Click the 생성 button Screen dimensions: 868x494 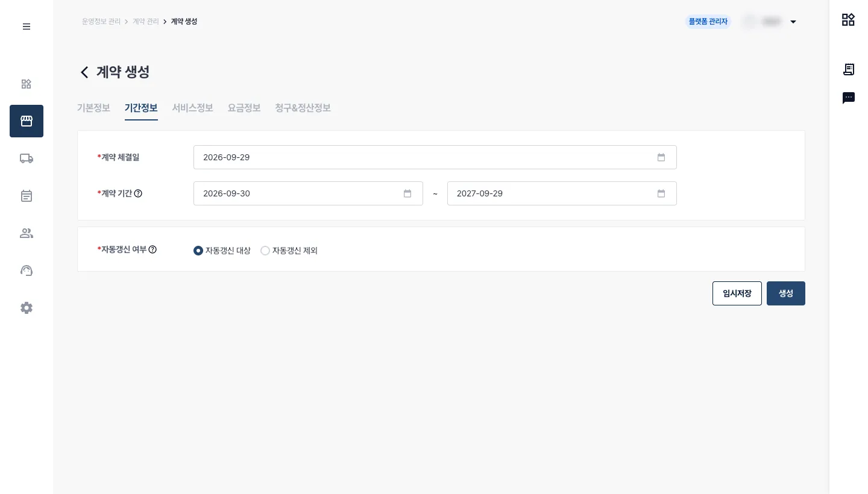pyautogui.click(x=786, y=293)
